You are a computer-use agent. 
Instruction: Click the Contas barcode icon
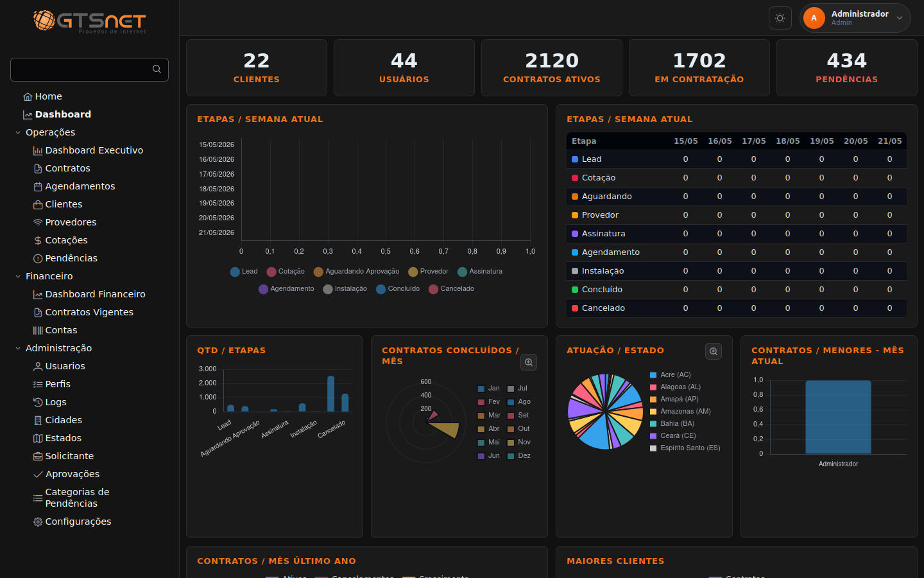coord(38,331)
